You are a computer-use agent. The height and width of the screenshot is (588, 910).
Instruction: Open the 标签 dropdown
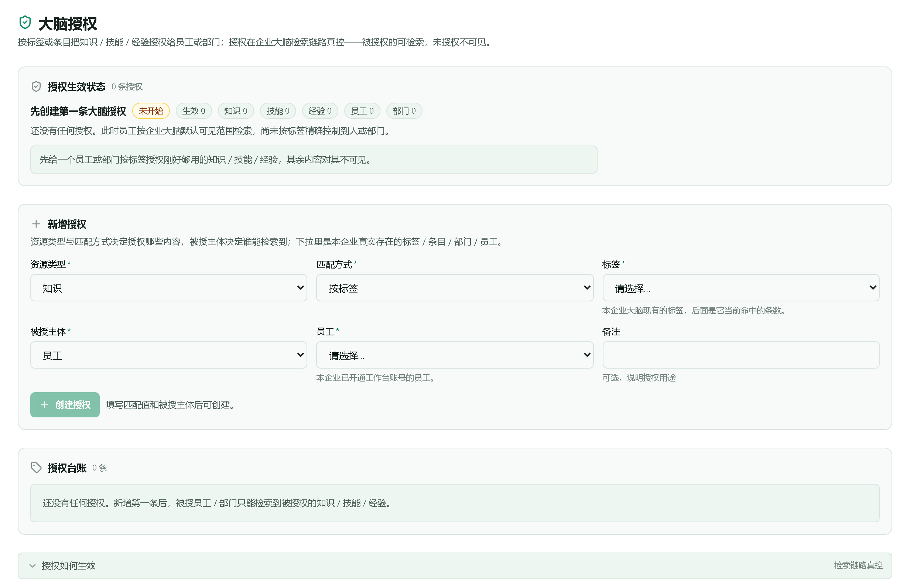[740, 288]
